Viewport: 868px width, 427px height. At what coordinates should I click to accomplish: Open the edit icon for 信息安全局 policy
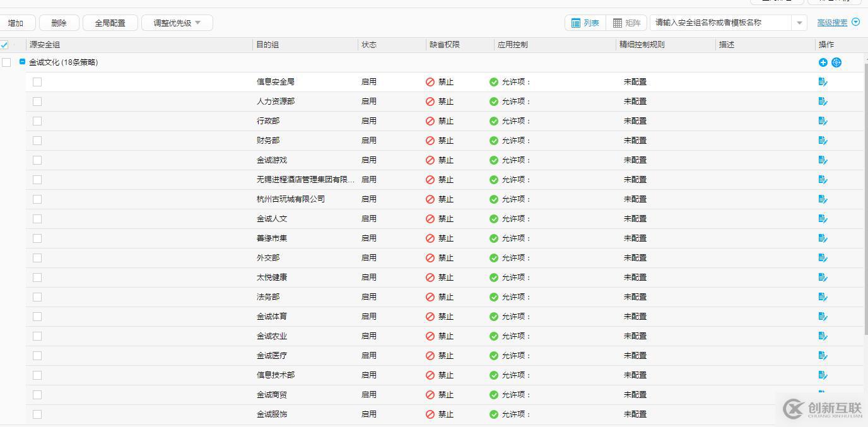[x=823, y=81]
